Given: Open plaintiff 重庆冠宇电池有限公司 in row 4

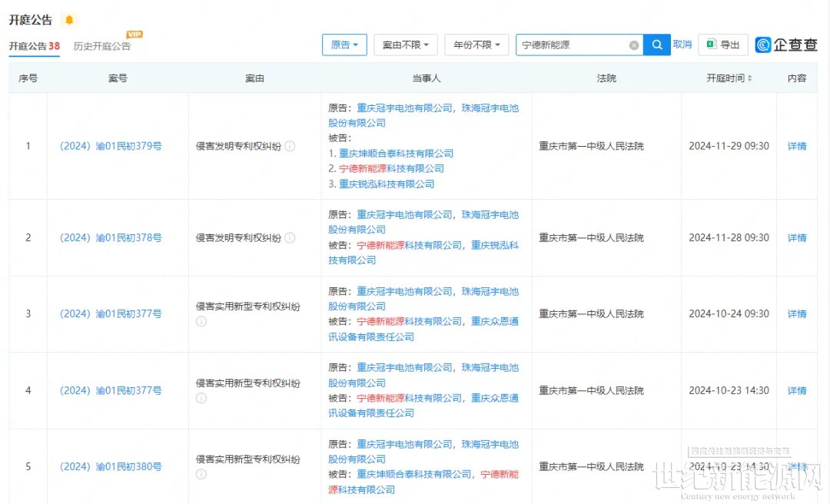Looking at the screenshot, I should click(x=404, y=368).
